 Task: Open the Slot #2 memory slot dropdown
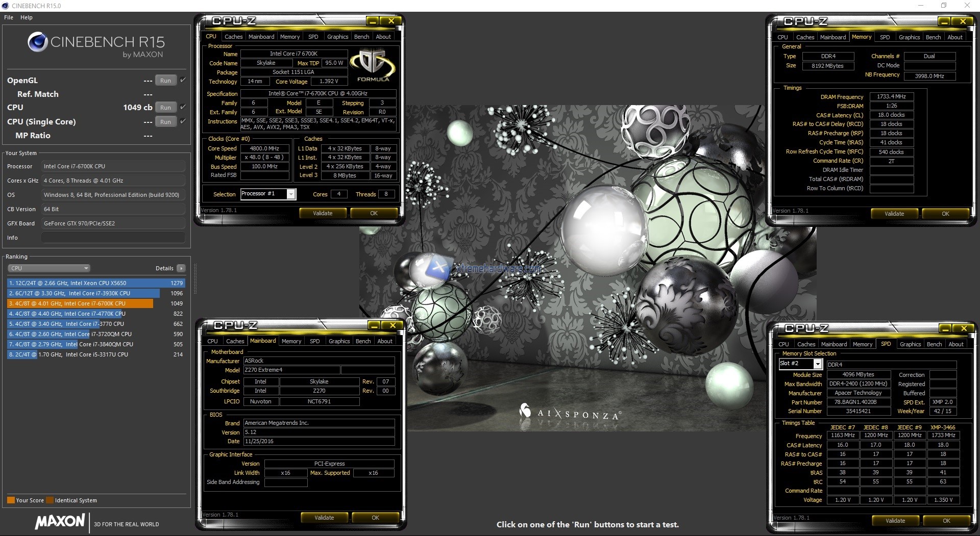click(x=817, y=364)
